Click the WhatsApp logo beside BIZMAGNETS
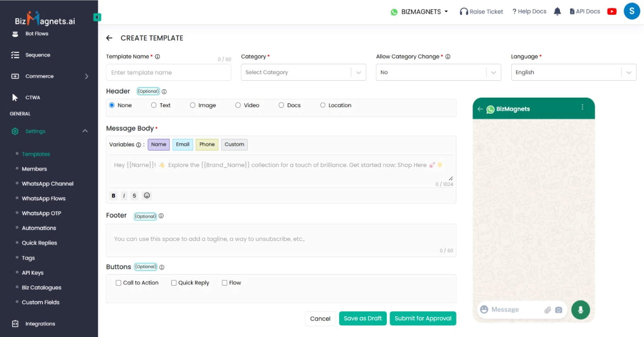Screen dimensions: 644x337 (x=394, y=12)
